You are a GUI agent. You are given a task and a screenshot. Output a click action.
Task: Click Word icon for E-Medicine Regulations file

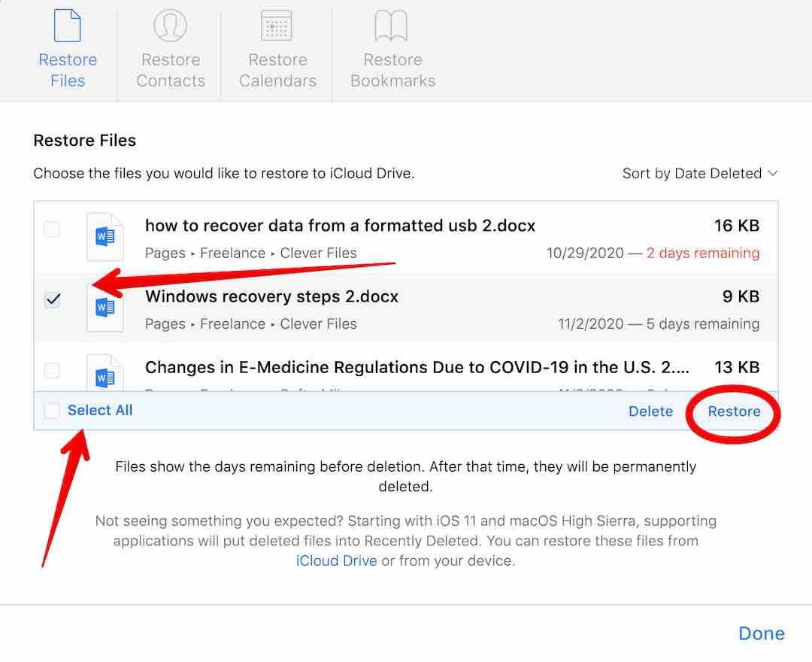(x=105, y=373)
